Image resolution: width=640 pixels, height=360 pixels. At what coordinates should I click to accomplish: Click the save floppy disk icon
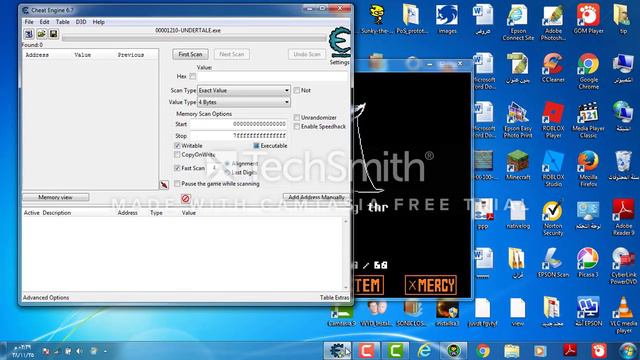53,34
